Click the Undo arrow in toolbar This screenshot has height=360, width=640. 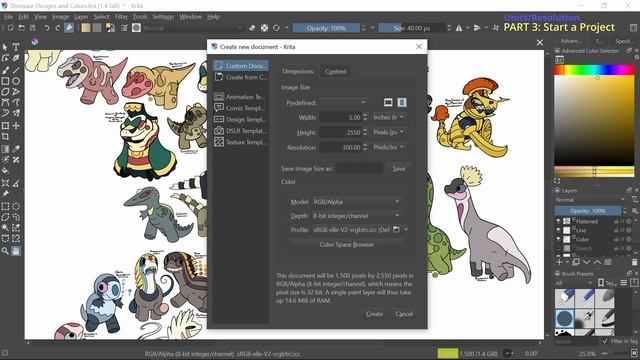pos(47,28)
